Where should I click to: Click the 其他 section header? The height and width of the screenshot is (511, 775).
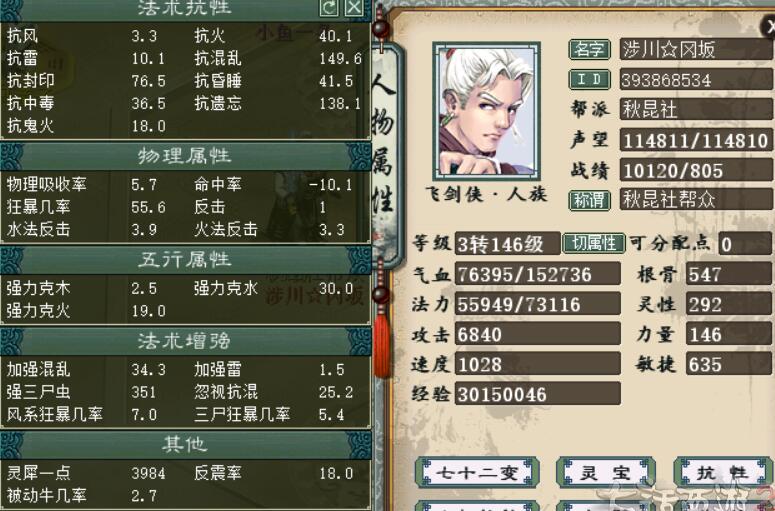coord(185,445)
